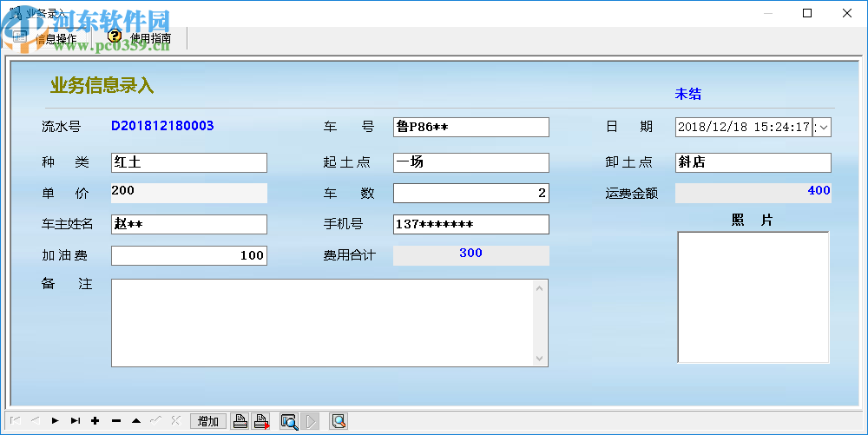Click the 手机号 input field
The height and width of the screenshot is (435, 868).
pyautogui.click(x=471, y=224)
